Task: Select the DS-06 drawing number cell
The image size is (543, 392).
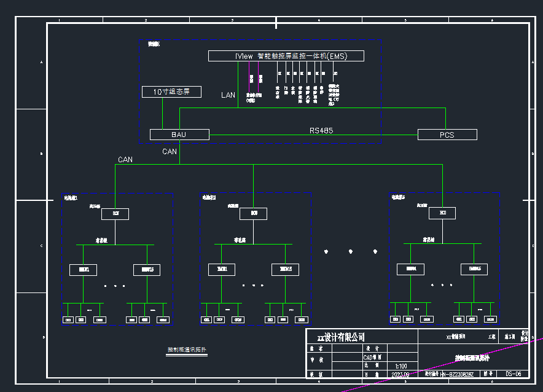Action: 513,374
